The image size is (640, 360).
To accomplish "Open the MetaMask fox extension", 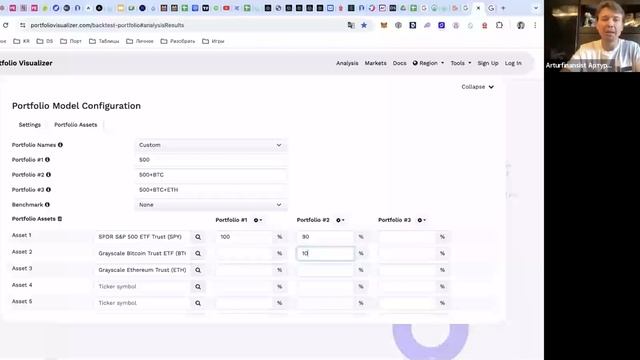I will click(384, 25).
